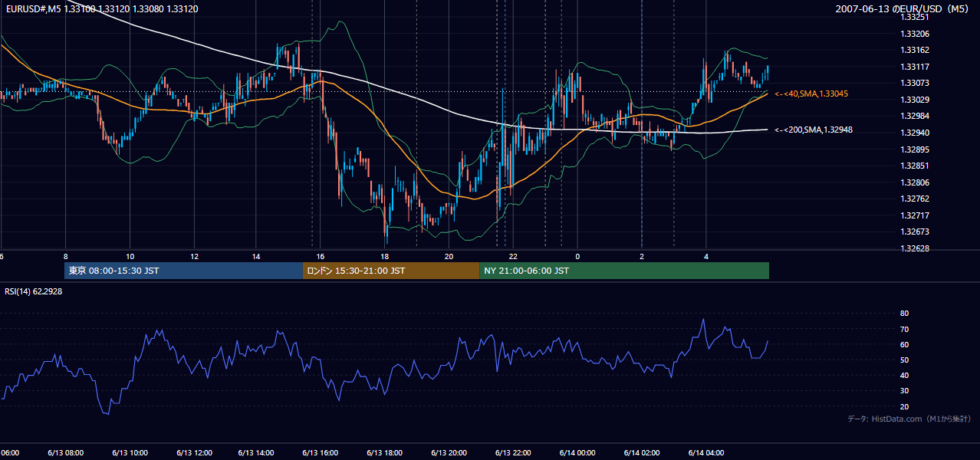Viewport: 980px width, 460px height.
Task: Click the 2007-06-13 EUR/USD (M5) chart heading
Action: pyautogui.click(x=903, y=8)
